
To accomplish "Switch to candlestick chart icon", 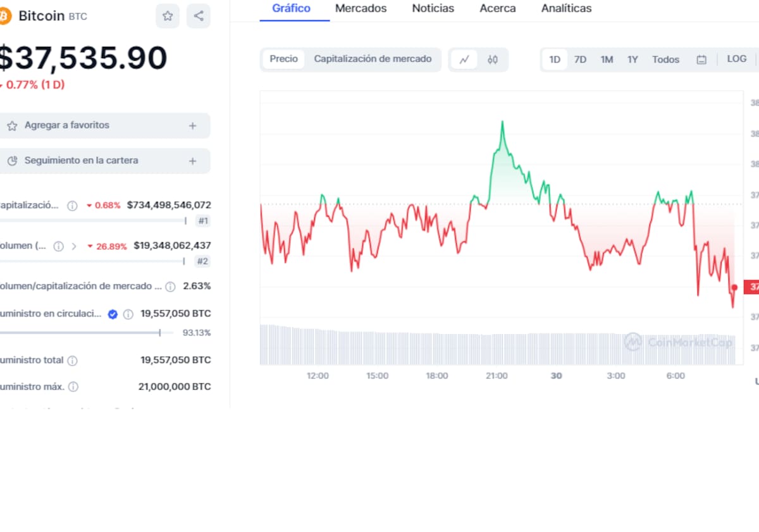I will [x=493, y=59].
